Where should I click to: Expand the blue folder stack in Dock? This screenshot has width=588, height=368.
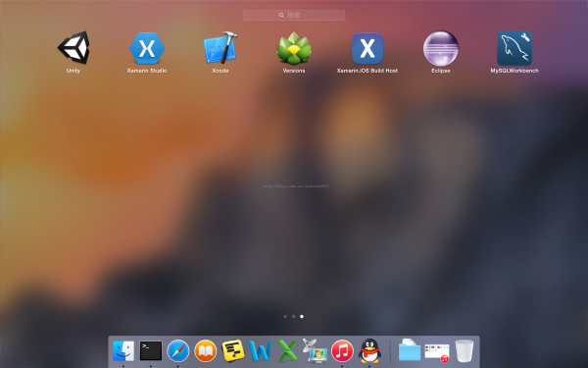(409, 350)
